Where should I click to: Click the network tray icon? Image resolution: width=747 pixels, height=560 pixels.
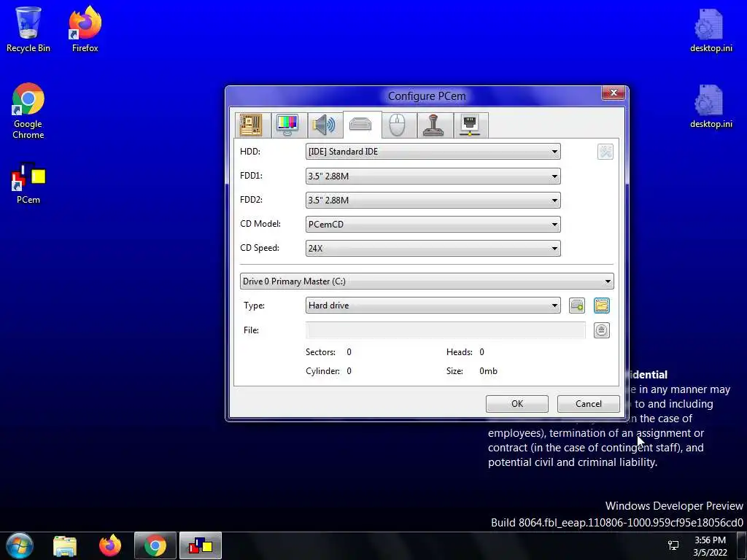click(673, 545)
